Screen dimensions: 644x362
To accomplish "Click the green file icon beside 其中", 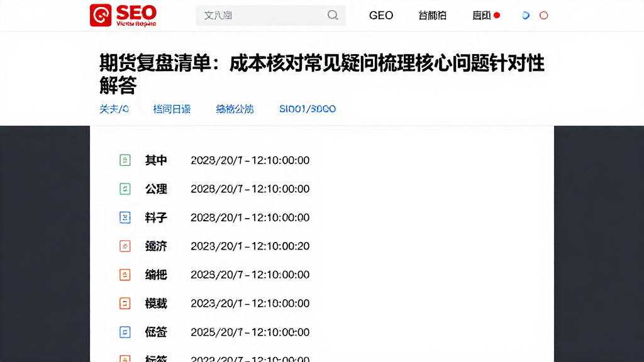I will click(x=125, y=160).
